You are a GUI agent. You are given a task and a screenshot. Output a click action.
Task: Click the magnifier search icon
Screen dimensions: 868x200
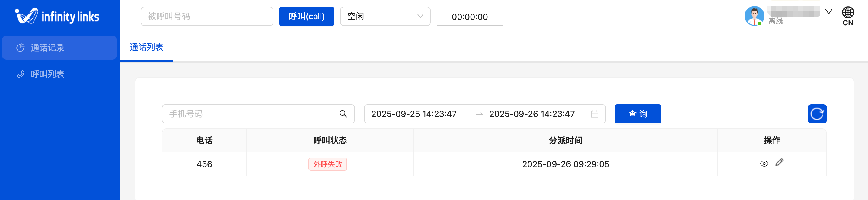(x=343, y=114)
